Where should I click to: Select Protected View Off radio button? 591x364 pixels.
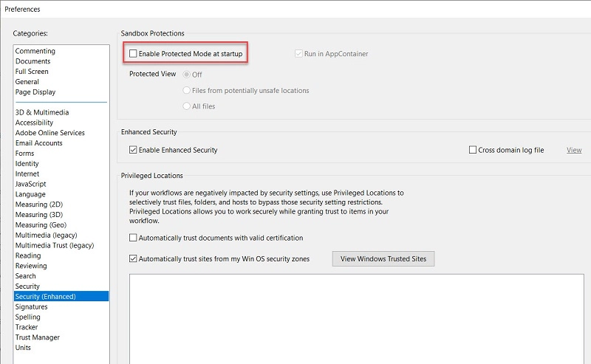(x=186, y=75)
